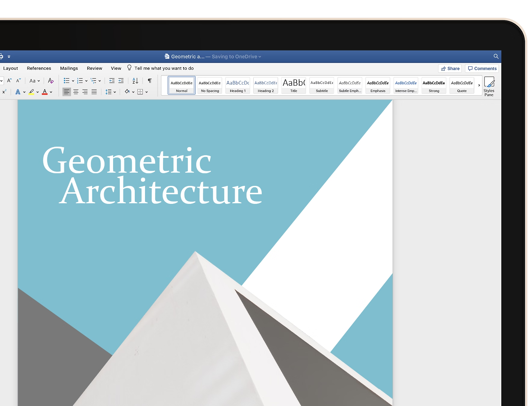
Task: Open the References tab
Action: tap(39, 68)
